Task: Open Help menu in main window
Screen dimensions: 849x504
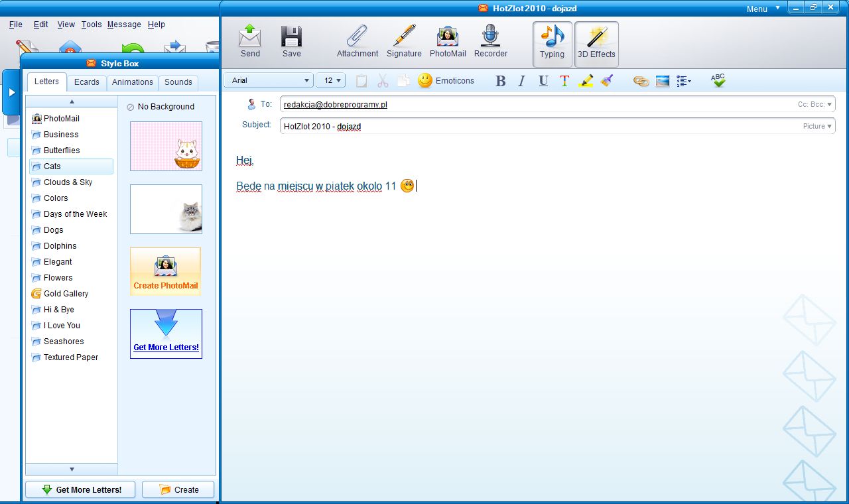Action: 157,25
